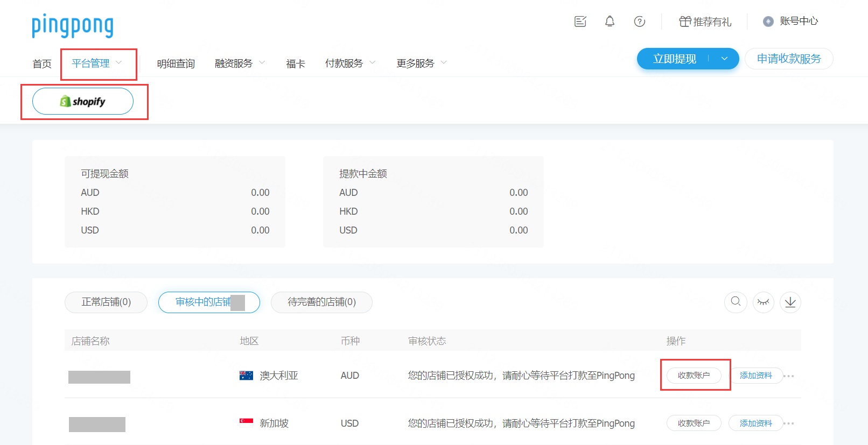The height and width of the screenshot is (445, 868).
Task: Open 推荐有礼 referral gift link
Action: pyautogui.click(x=705, y=22)
